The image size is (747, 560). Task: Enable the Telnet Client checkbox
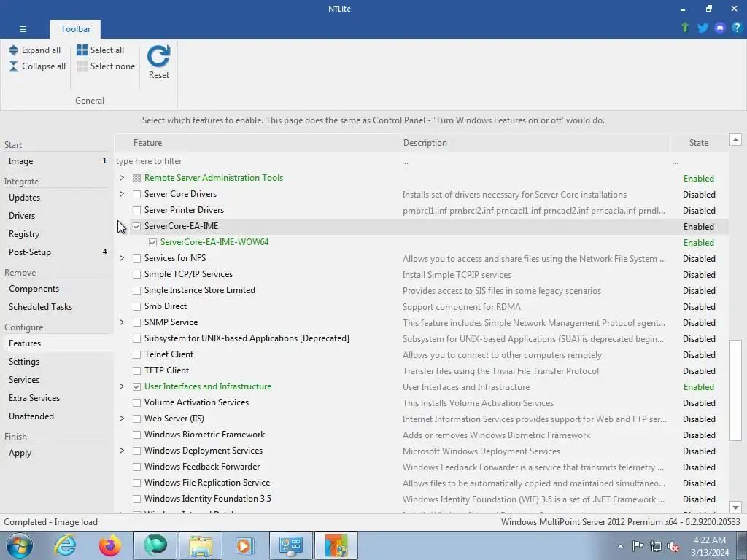(136, 354)
